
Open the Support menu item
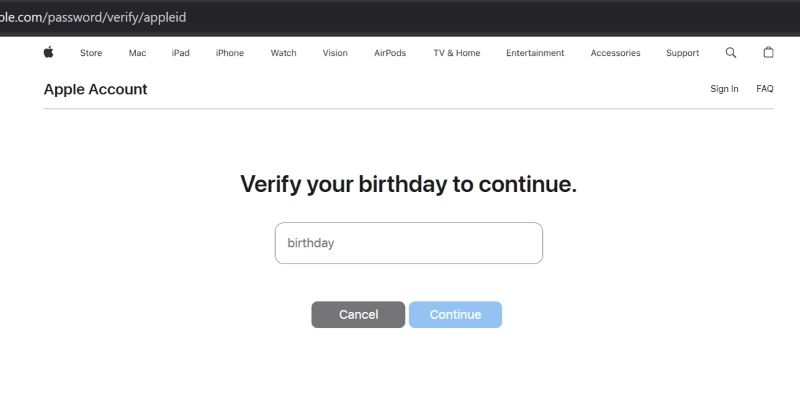click(x=683, y=53)
